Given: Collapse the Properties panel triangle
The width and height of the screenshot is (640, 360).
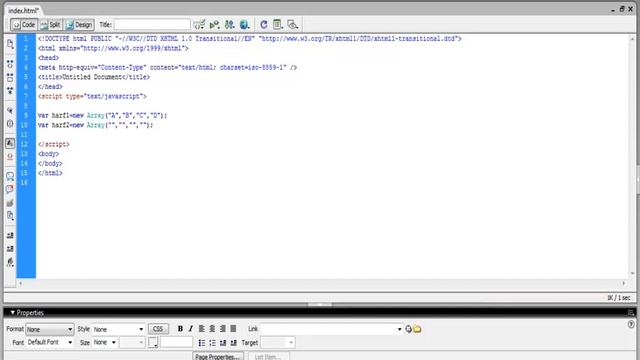Looking at the screenshot, I should 12,313.
